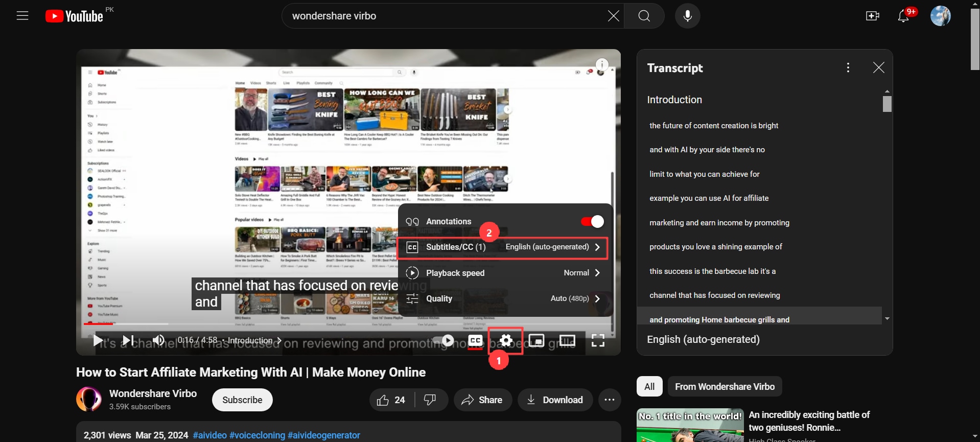Image resolution: width=980 pixels, height=442 pixels.
Task: Like the video
Action: (391, 400)
